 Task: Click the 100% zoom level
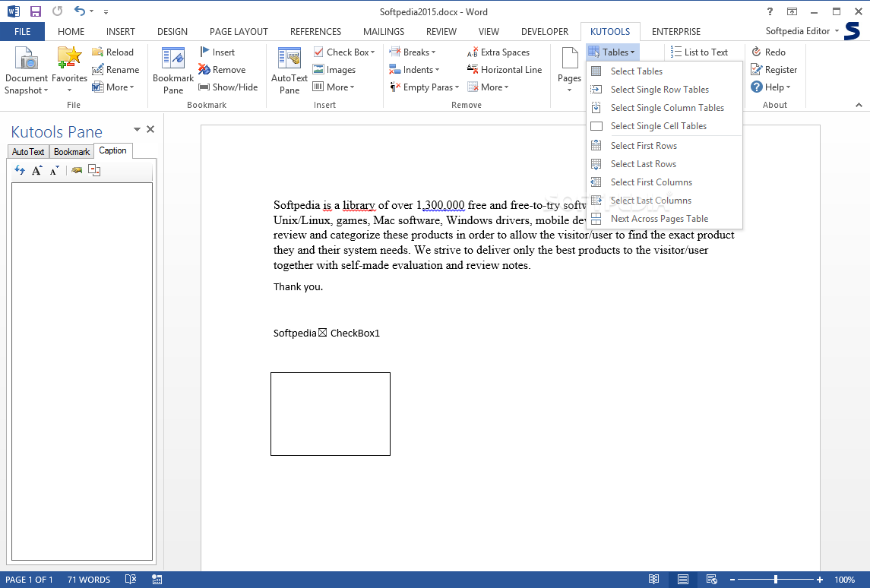(844, 580)
